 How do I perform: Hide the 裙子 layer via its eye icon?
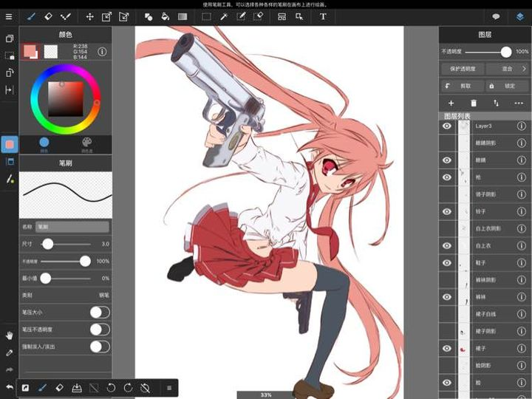point(447,349)
